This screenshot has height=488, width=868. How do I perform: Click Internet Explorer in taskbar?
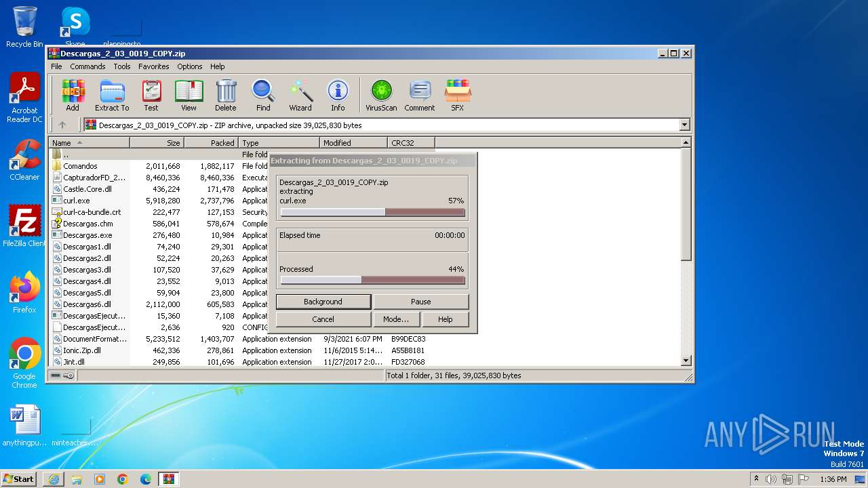[54, 479]
